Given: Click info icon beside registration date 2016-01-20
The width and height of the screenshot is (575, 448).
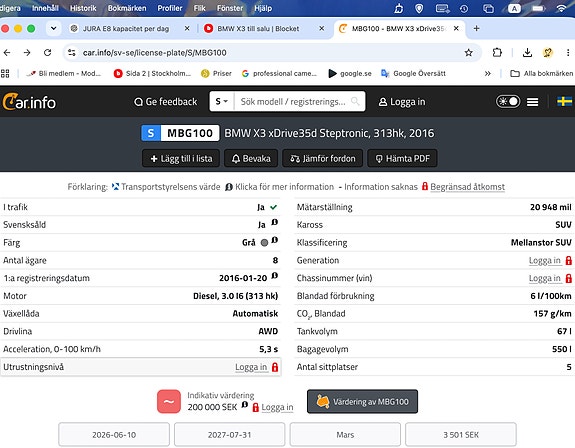Looking at the screenshot, I should coord(274,275).
